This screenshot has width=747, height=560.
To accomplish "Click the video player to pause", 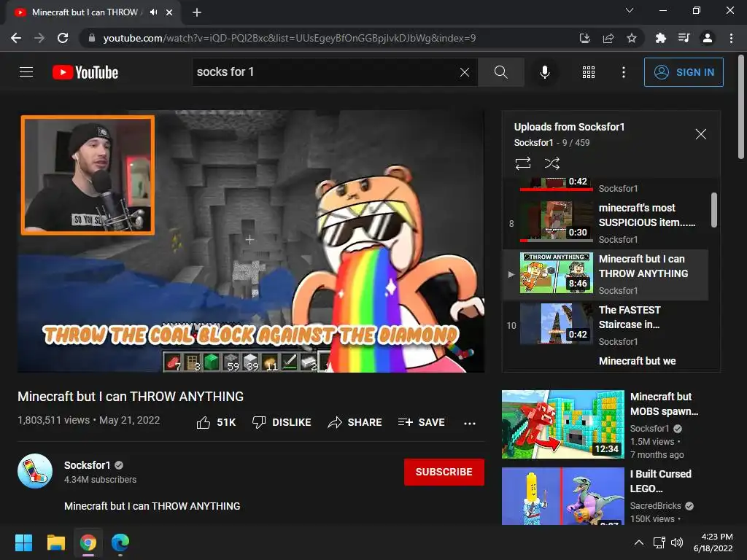I will tap(251, 241).
